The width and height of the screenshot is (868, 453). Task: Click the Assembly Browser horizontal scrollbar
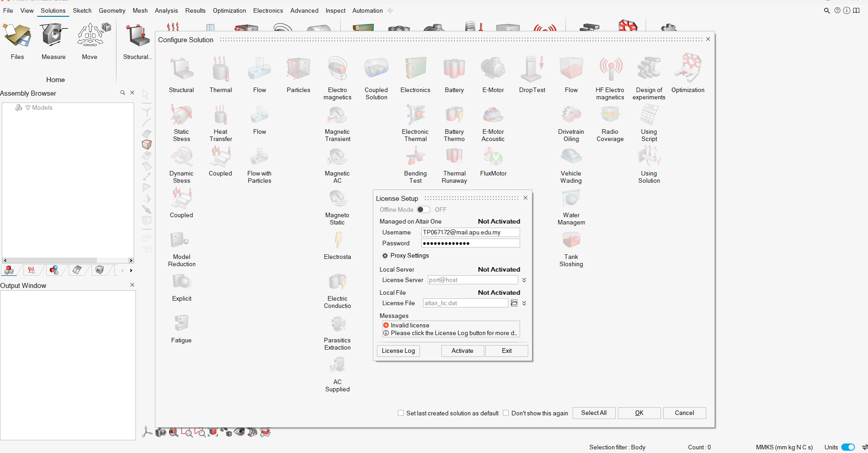(x=68, y=260)
